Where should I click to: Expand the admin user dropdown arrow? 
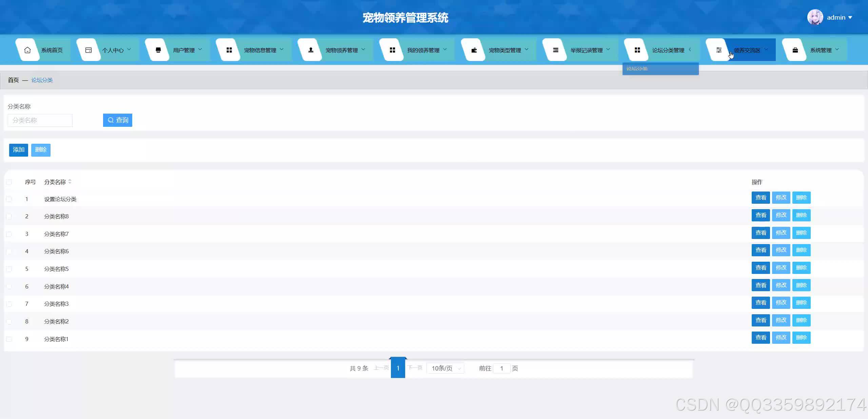tap(850, 18)
